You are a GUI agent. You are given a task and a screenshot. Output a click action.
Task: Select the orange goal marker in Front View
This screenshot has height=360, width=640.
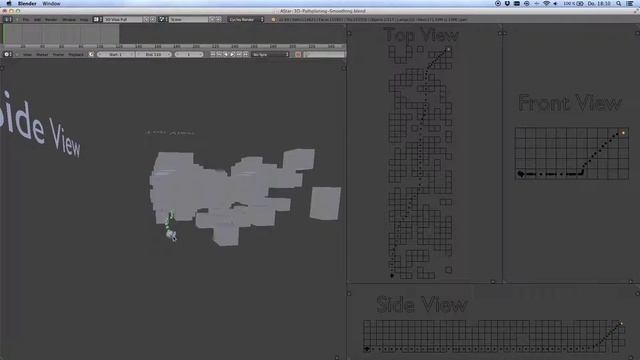coord(623,133)
